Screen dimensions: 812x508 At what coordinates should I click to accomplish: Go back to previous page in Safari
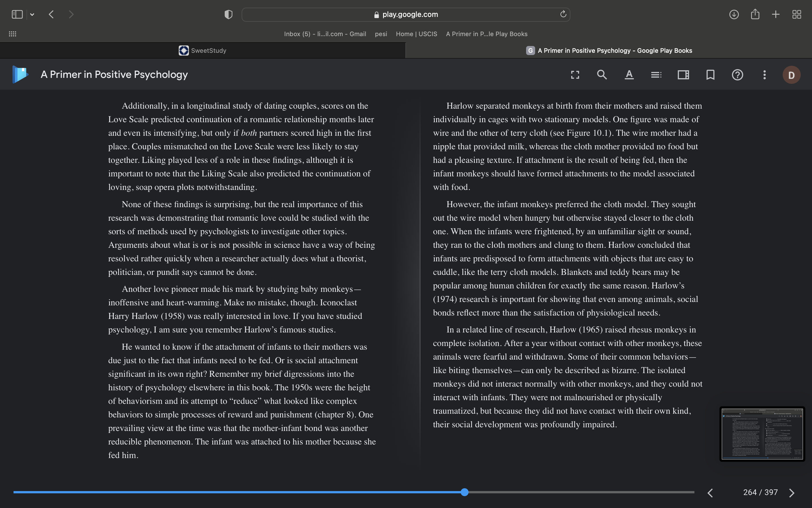[51, 14]
